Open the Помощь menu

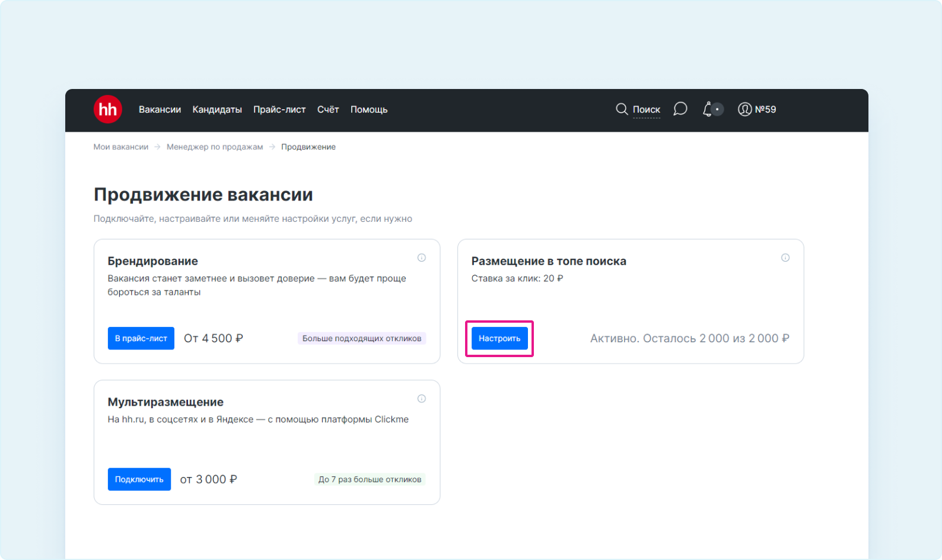[x=369, y=110]
